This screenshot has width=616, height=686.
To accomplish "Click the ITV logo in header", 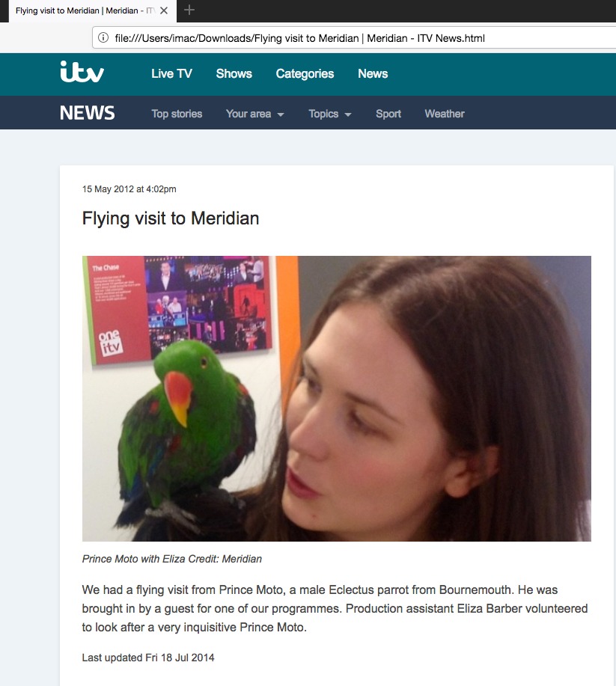I will click(82, 72).
